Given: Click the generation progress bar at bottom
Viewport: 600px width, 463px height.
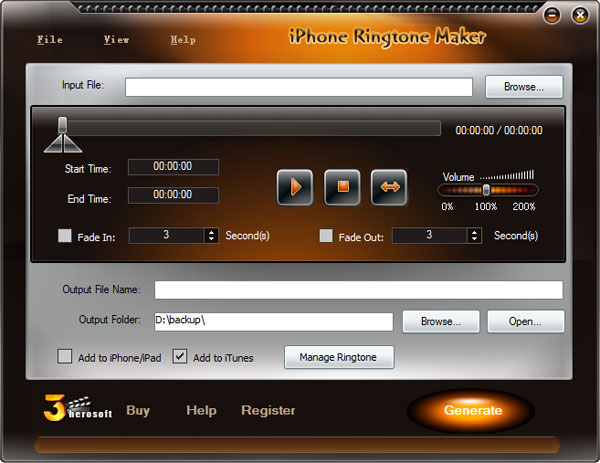Looking at the screenshot, I should click(x=297, y=445).
